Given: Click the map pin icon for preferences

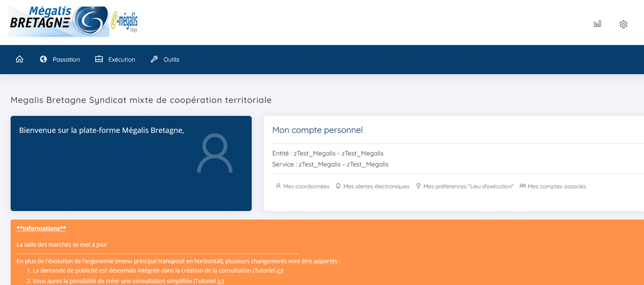Looking at the screenshot, I should tap(419, 186).
